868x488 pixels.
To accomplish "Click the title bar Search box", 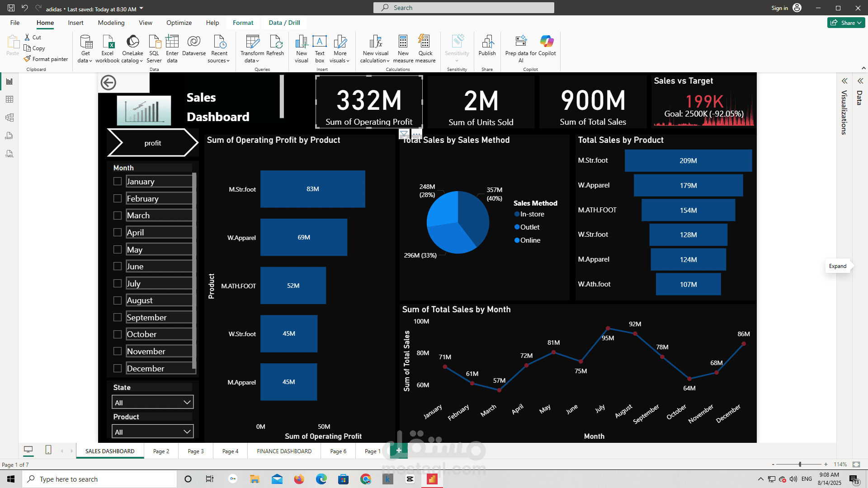I will 464,8.
